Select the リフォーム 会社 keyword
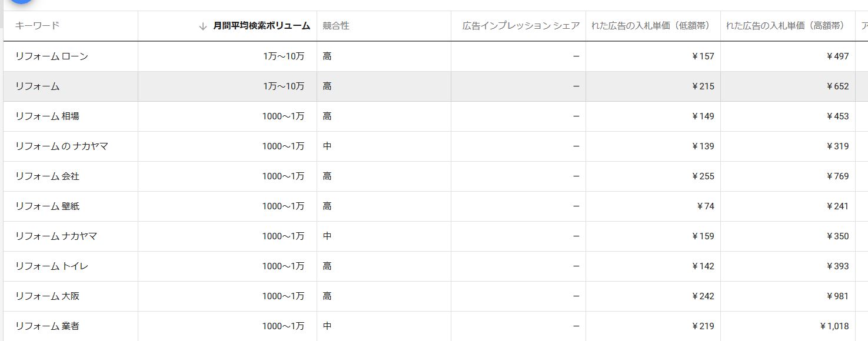Screen dimensions: 868x341 pos(47,176)
